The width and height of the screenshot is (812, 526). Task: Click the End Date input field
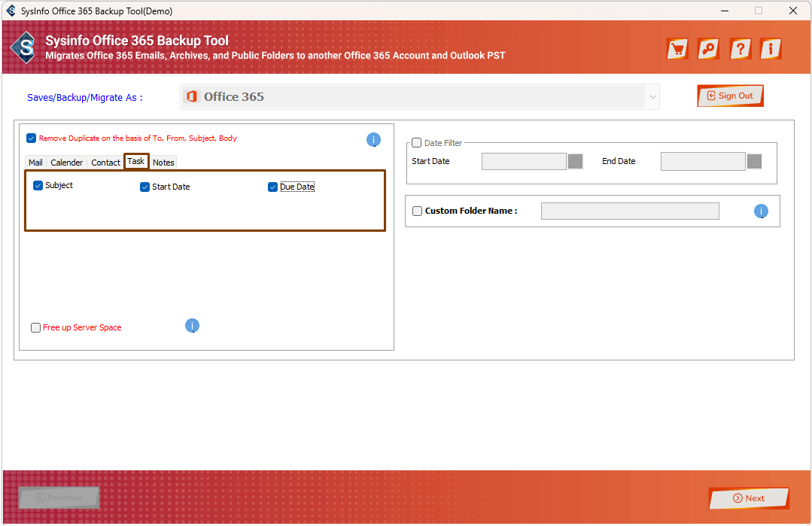coord(703,162)
